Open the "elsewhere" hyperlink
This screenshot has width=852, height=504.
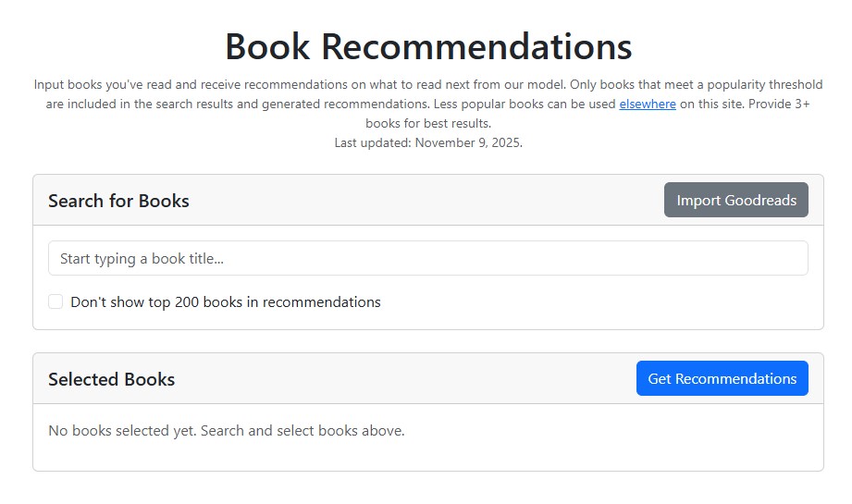click(x=648, y=104)
